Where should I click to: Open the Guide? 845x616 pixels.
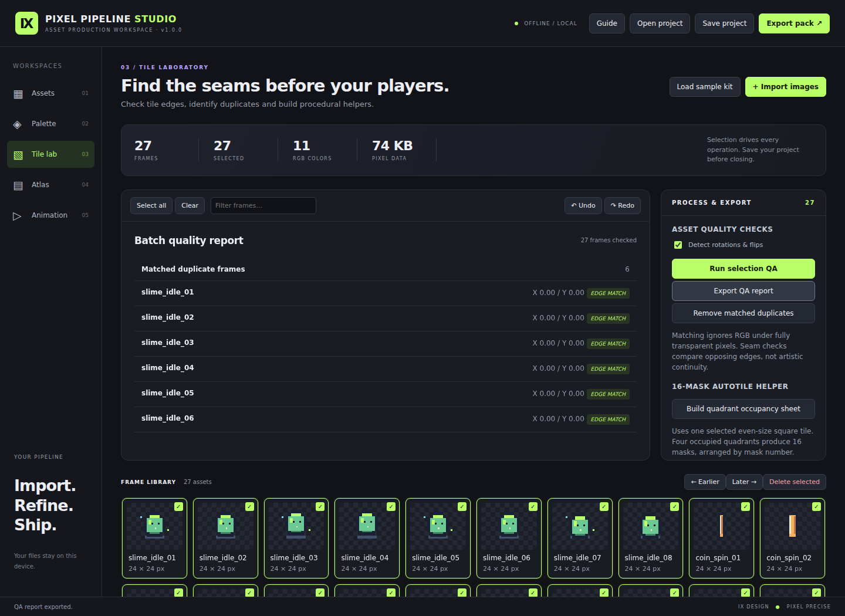tap(607, 23)
